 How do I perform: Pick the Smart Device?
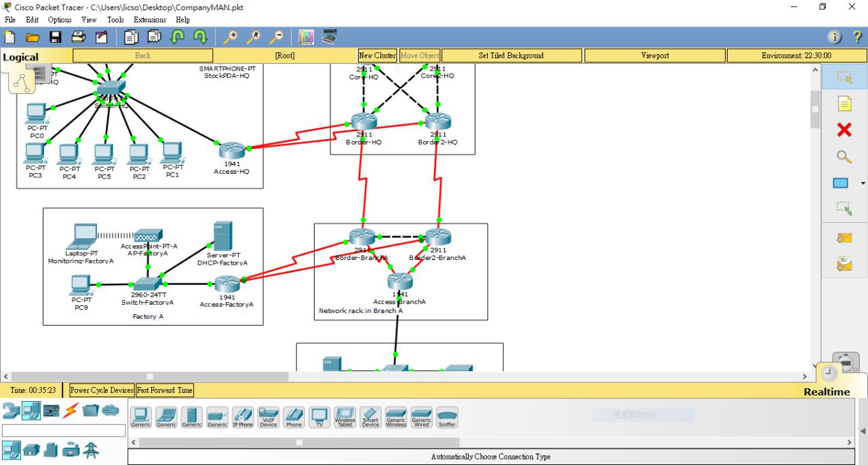pyautogui.click(x=370, y=417)
